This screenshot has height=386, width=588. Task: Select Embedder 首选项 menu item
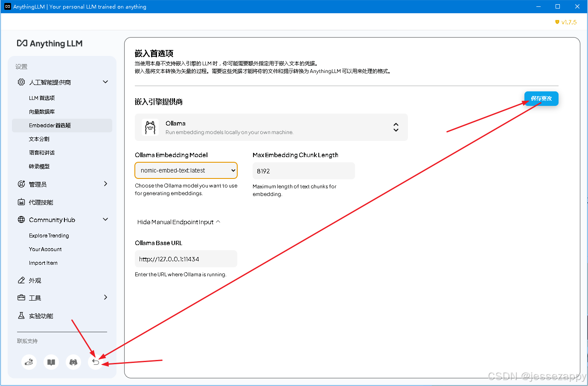tap(62, 125)
